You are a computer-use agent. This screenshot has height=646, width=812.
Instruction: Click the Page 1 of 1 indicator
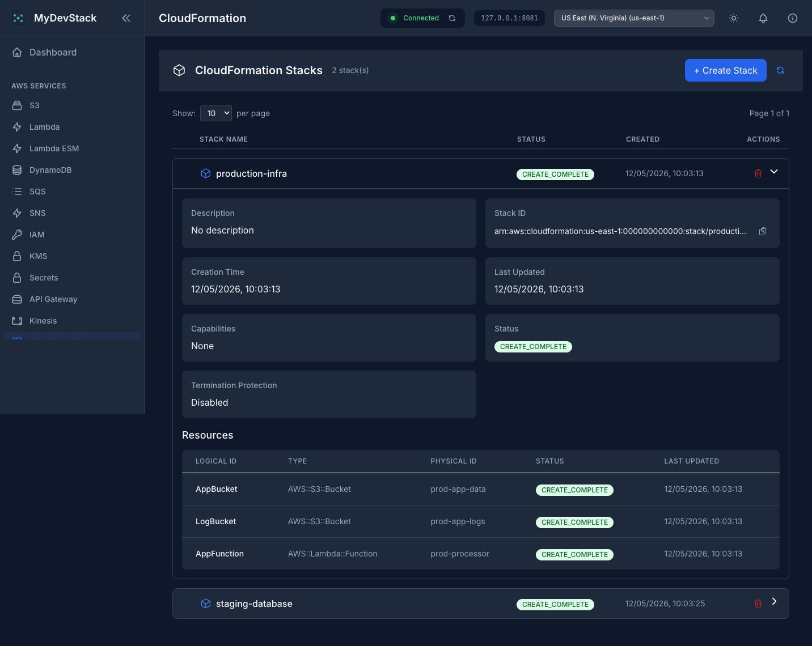769,113
